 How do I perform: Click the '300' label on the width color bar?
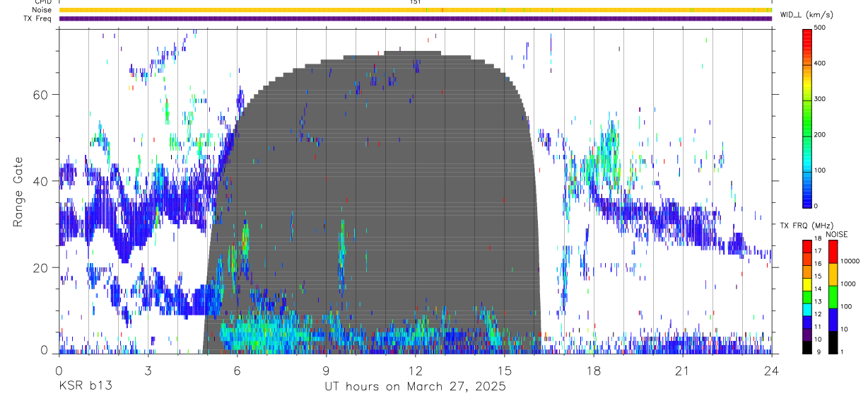[821, 99]
